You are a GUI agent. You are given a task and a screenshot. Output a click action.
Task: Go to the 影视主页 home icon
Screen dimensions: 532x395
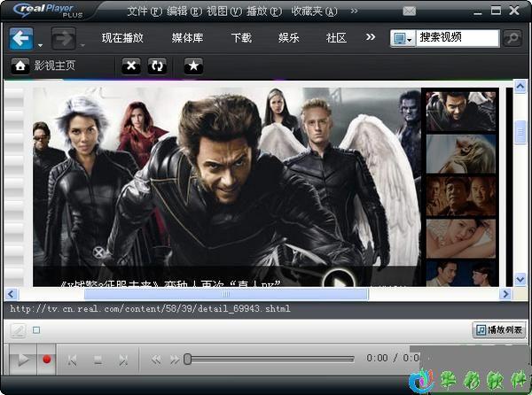pos(20,66)
